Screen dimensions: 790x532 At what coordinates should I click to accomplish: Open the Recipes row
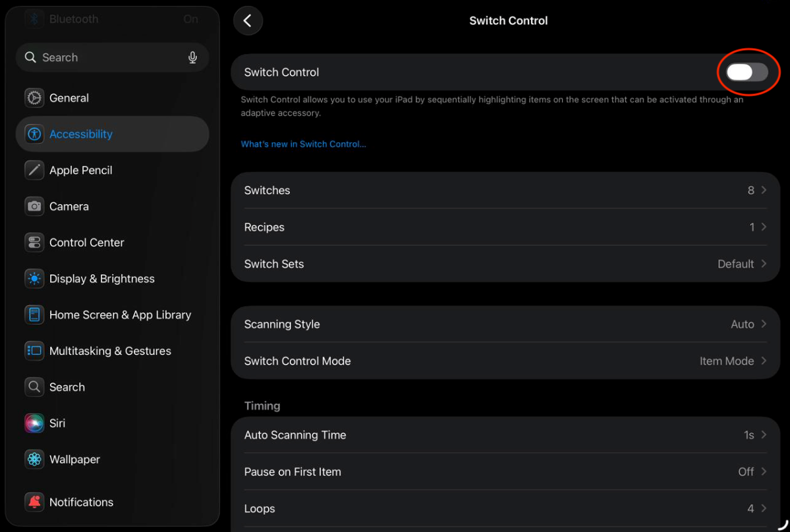(505, 227)
